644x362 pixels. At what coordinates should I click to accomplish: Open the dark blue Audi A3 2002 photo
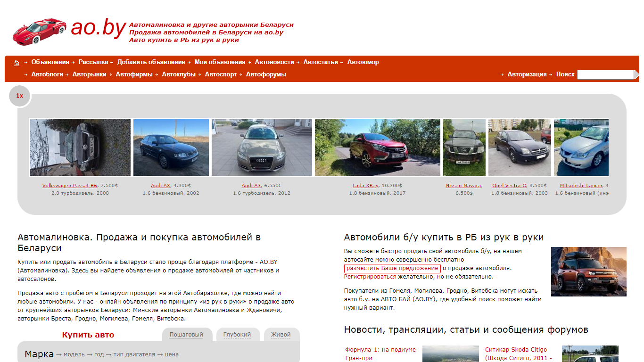coord(171,148)
